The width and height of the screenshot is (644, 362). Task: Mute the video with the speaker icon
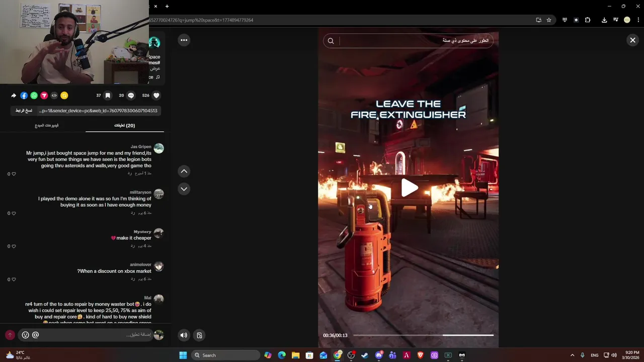[x=184, y=335]
